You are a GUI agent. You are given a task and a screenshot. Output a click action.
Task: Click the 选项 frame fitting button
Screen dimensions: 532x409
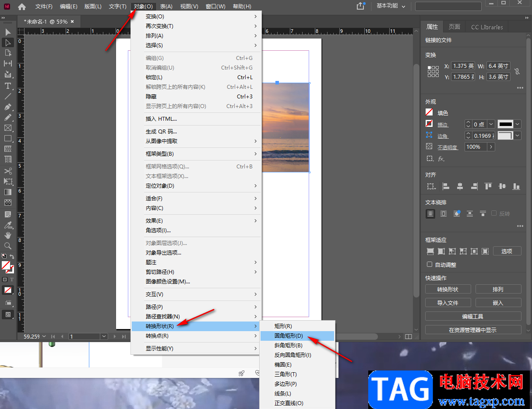(x=507, y=251)
